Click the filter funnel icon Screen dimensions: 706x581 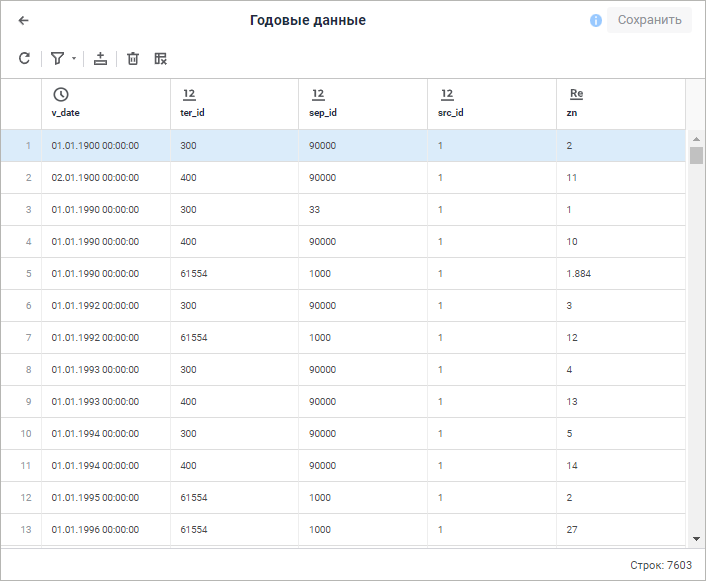57,59
